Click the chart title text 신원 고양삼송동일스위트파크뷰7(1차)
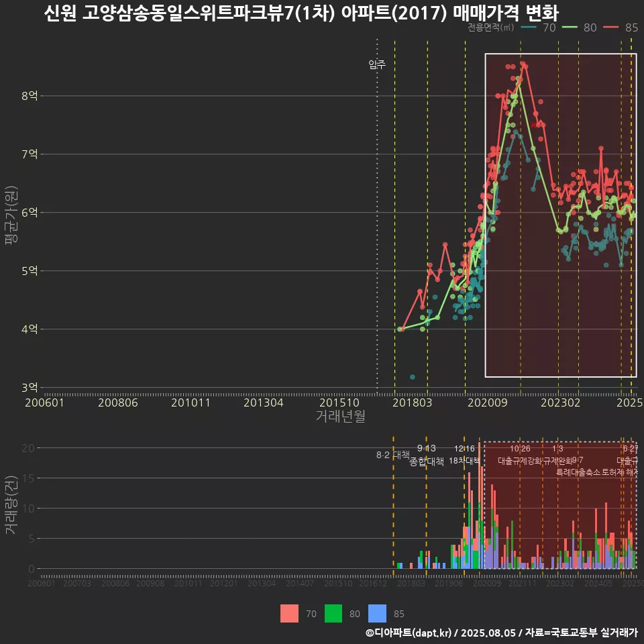The width and height of the screenshot is (644, 644). click(x=189, y=13)
